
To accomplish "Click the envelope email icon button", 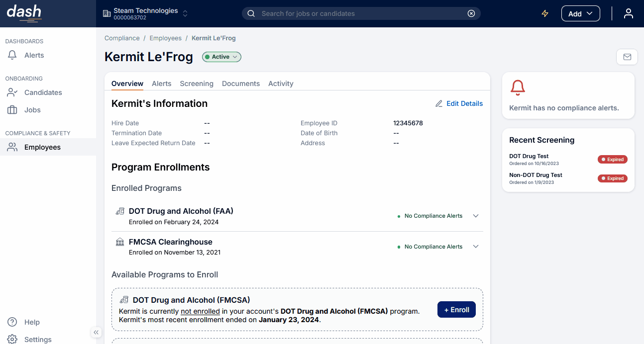I will pyautogui.click(x=627, y=57).
